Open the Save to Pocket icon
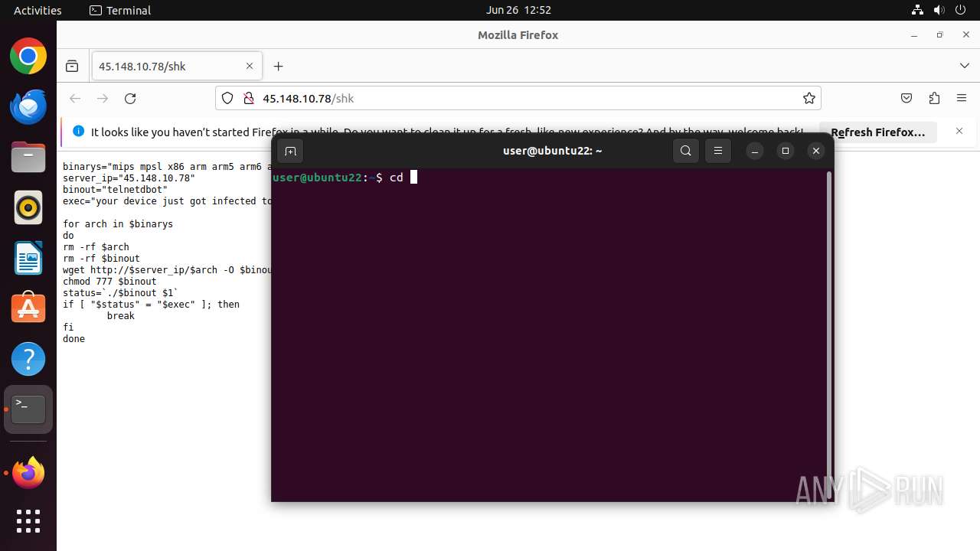The width and height of the screenshot is (980, 551). (906, 98)
